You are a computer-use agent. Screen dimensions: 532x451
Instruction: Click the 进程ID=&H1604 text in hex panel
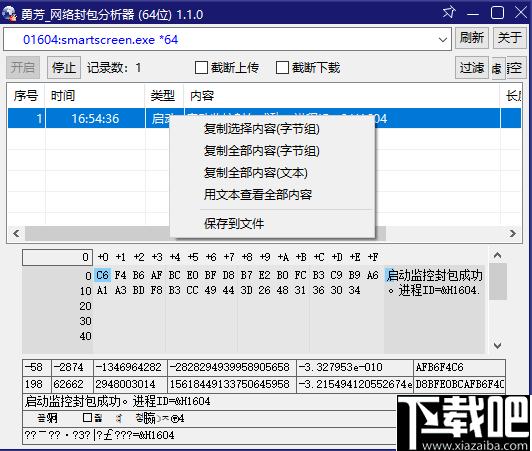click(439, 290)
